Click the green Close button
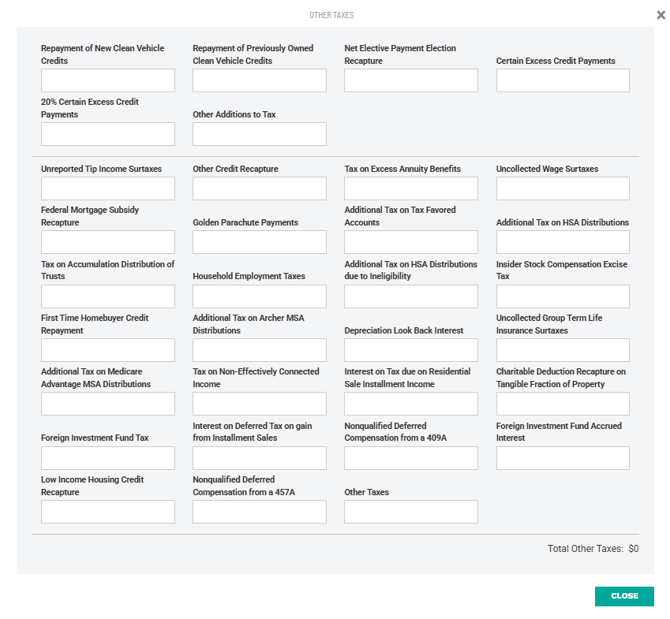The image size is (670, 619). [624, 596]
